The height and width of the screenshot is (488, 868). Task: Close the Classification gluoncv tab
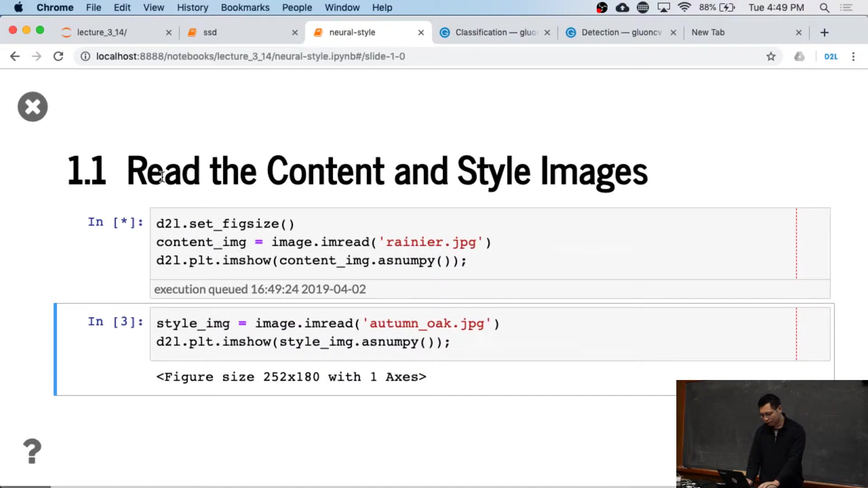point(547,33)
